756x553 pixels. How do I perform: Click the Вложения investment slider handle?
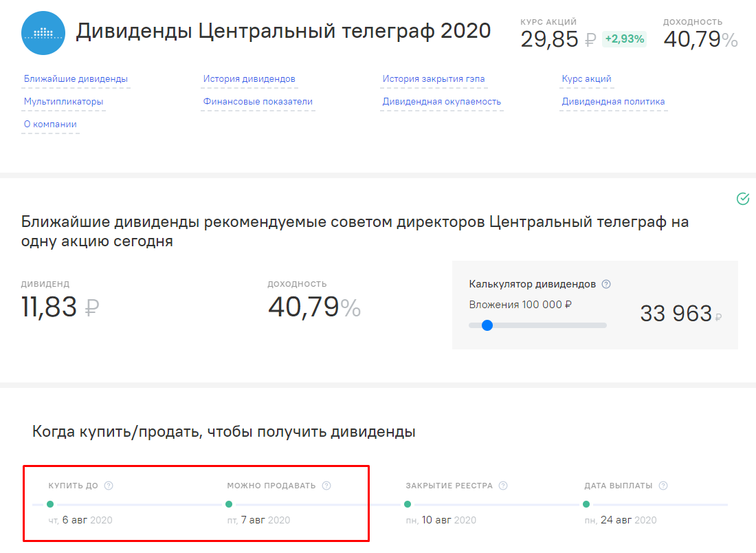[488, 325]
